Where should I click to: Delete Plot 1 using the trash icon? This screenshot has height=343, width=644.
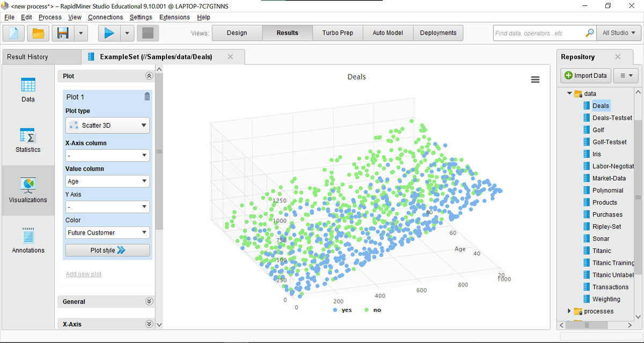147,97
